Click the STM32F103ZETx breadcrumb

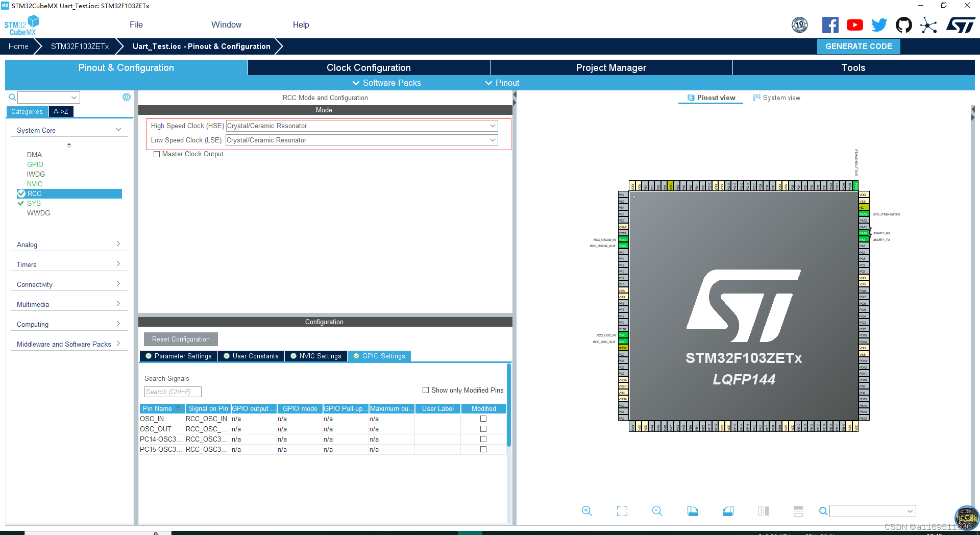(80, 46)
